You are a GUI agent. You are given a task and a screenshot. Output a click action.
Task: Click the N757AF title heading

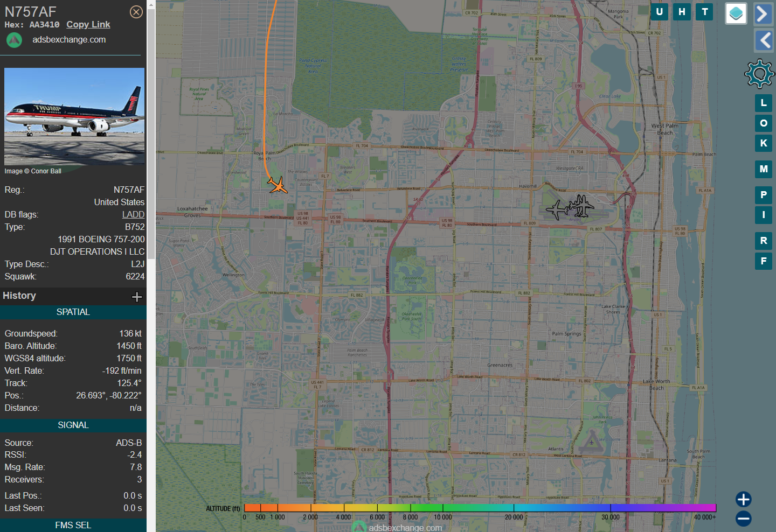pyautogui.click(x=31, y=12)
